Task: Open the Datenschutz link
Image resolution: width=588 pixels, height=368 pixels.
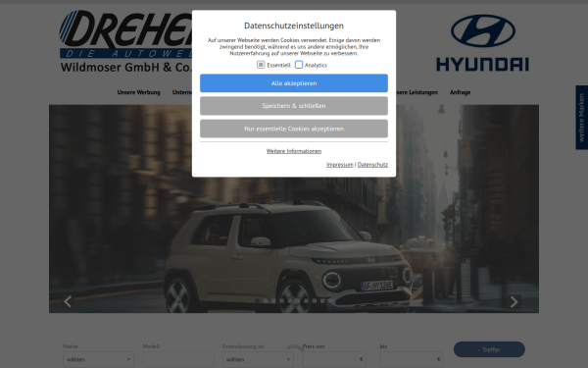Action: 372,165
